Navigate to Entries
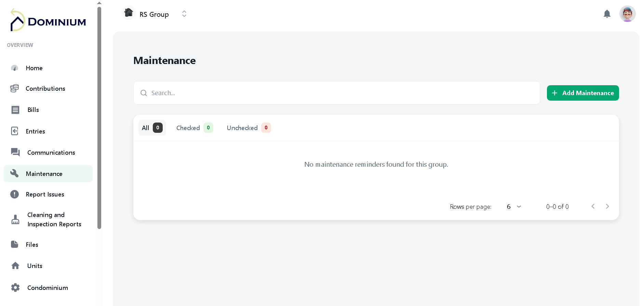This screenshot has width=644, height=306. point(48,131)
